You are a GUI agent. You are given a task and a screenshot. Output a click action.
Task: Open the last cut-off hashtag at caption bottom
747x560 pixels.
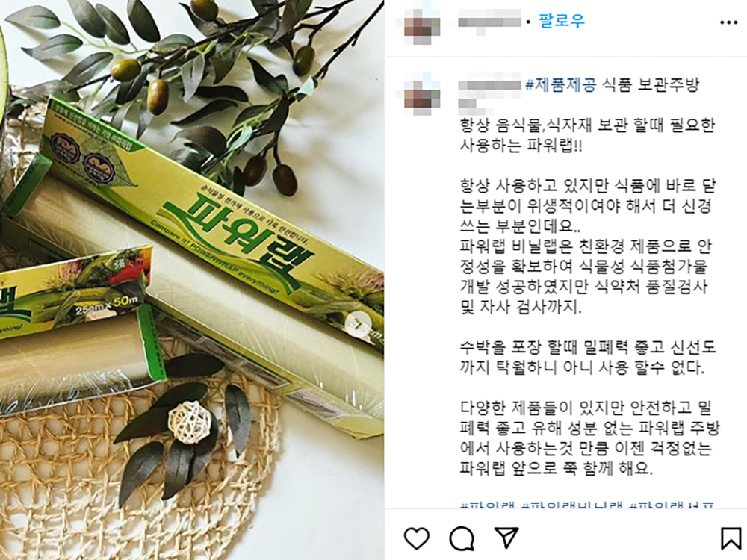click(x=672, y=505)
